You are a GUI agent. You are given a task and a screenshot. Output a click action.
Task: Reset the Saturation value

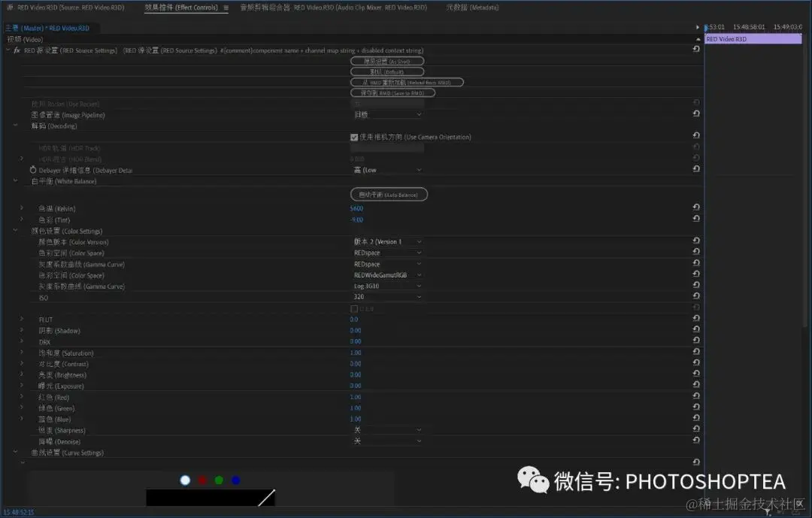(x=696, y=351)
